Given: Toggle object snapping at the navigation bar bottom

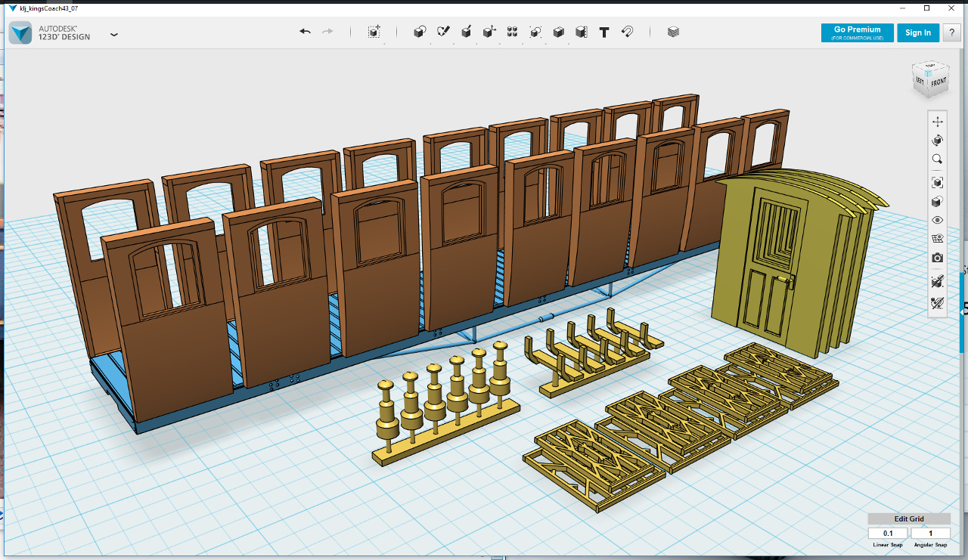Looking at the screenshot, I should pyautogui.click(x=938, y=303).
